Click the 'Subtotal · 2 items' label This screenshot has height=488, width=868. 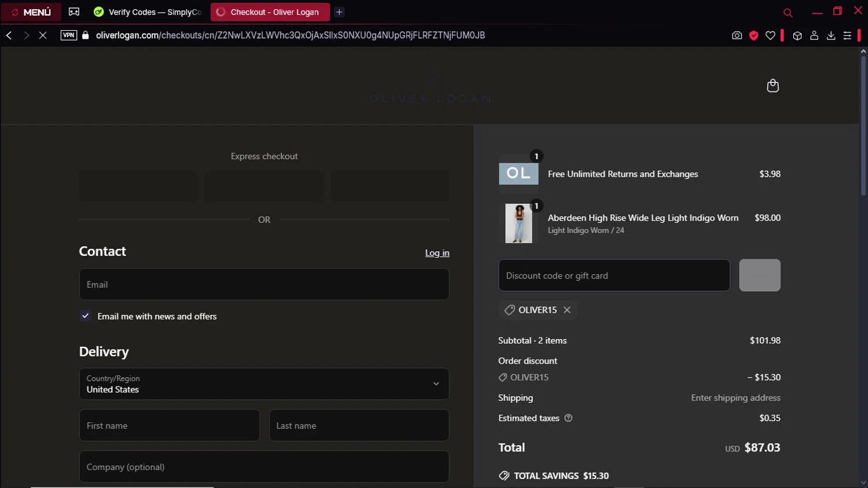pyautogui.click(x=532, y=340)
